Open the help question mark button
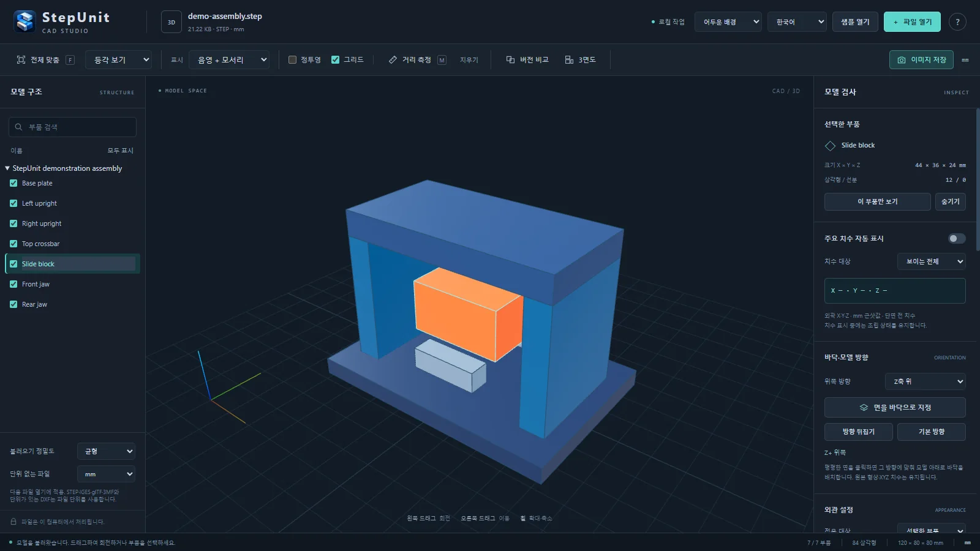Image resolution: width=980 pixels, height=551 pixels. (x=957, y=22)
